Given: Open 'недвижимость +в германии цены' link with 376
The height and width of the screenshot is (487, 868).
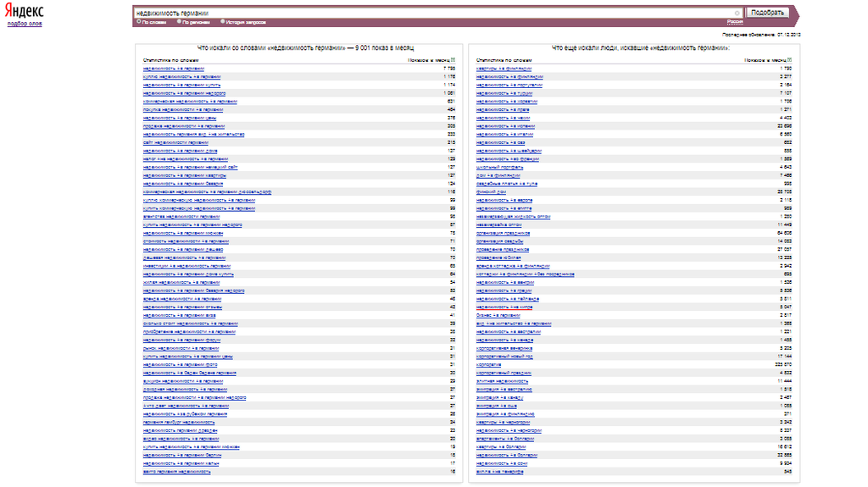Looking at the screenshot, I should tap(180, 118).
